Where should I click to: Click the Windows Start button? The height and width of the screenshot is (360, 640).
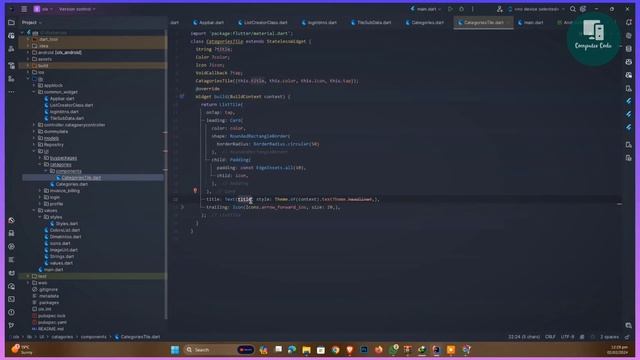[175, 350]
